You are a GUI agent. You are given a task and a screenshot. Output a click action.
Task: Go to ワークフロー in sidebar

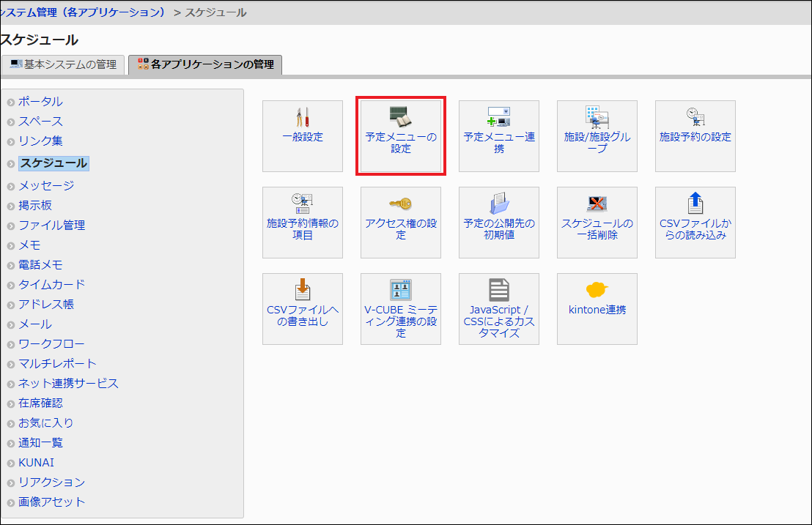coord(51,344)
